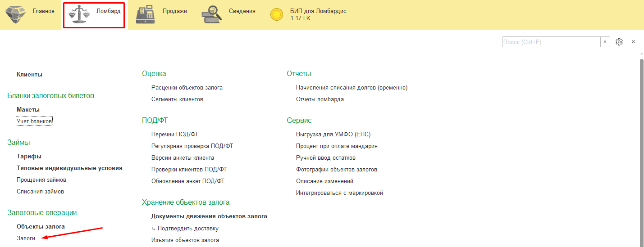Click the Сервис section heading
This screenshot has height=247, width=644.
pos(299,120)
